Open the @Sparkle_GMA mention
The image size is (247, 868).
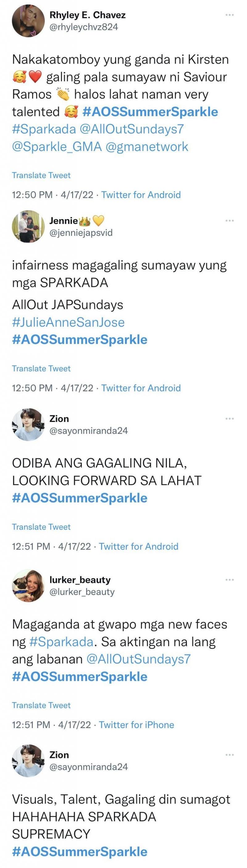click(57, 147)
